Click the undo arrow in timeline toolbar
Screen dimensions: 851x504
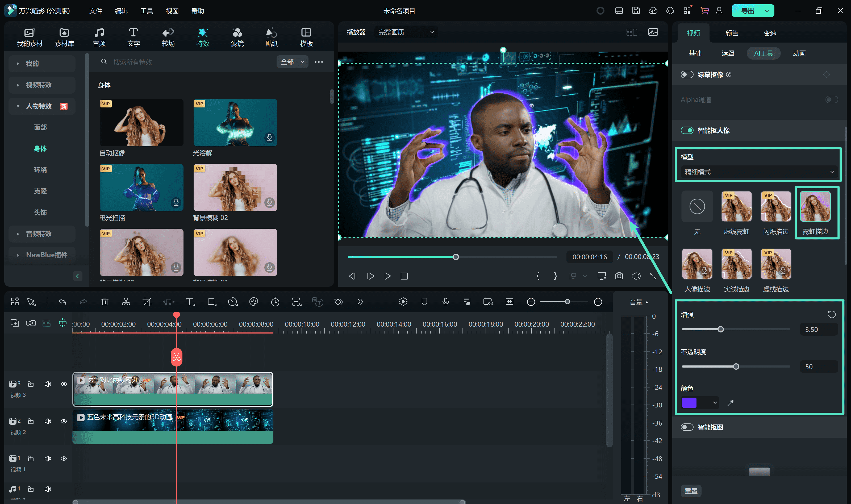point(62,302)
